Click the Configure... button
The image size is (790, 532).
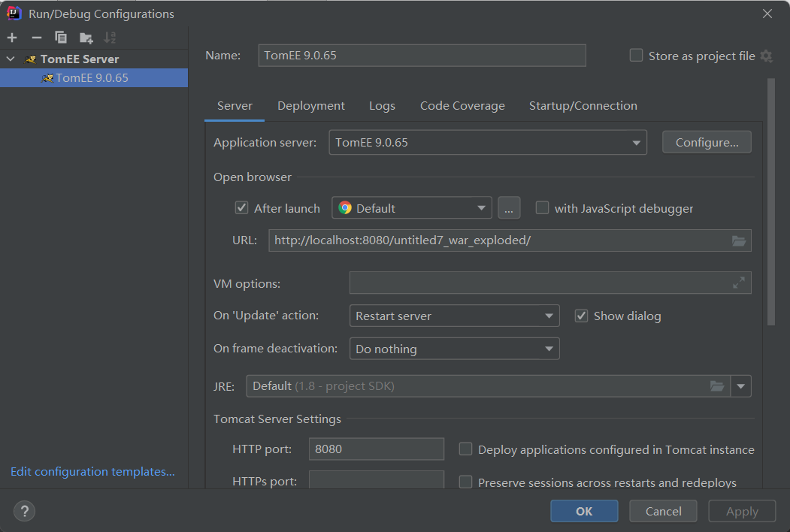pyautogui.click(x=707, y=142)
